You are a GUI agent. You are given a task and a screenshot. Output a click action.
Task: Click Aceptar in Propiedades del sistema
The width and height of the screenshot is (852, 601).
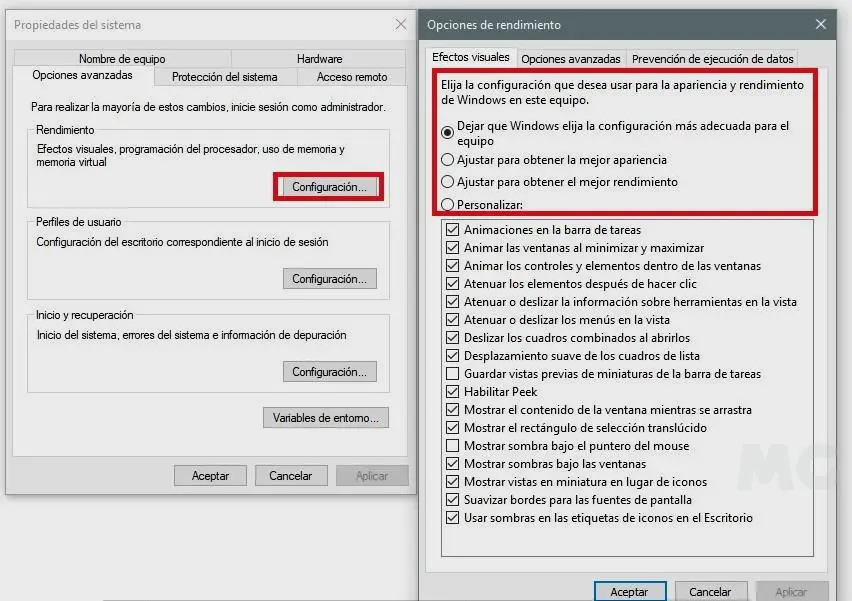[210, 475]
